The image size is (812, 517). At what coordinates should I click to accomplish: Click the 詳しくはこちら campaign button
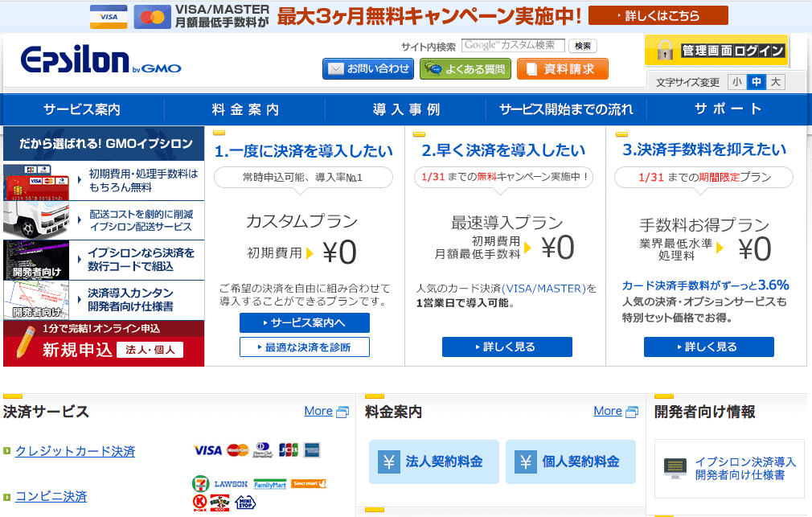658,15
